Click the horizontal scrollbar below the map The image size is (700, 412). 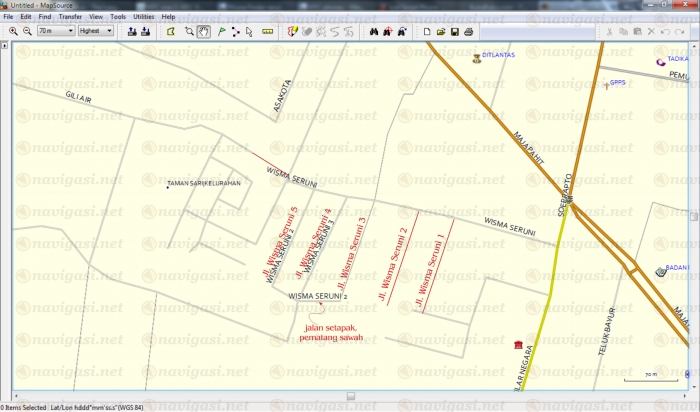pos(350,396)
